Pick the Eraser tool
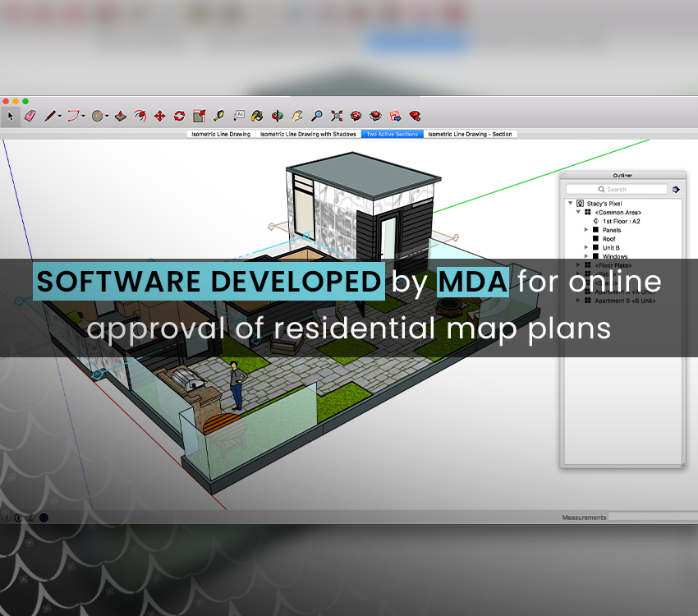The height and width of the screenshot is (616, 698). point(30,116)
